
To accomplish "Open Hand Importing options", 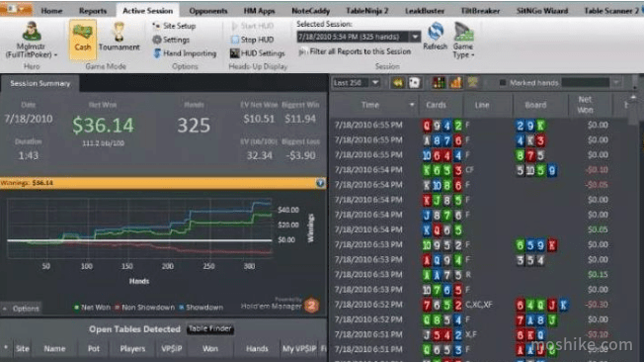I will coord(185,53).
